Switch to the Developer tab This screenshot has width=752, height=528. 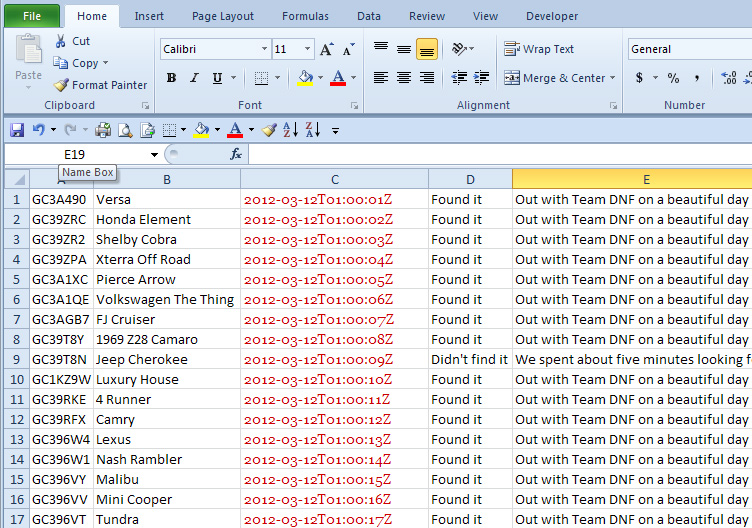coord(552,16)
